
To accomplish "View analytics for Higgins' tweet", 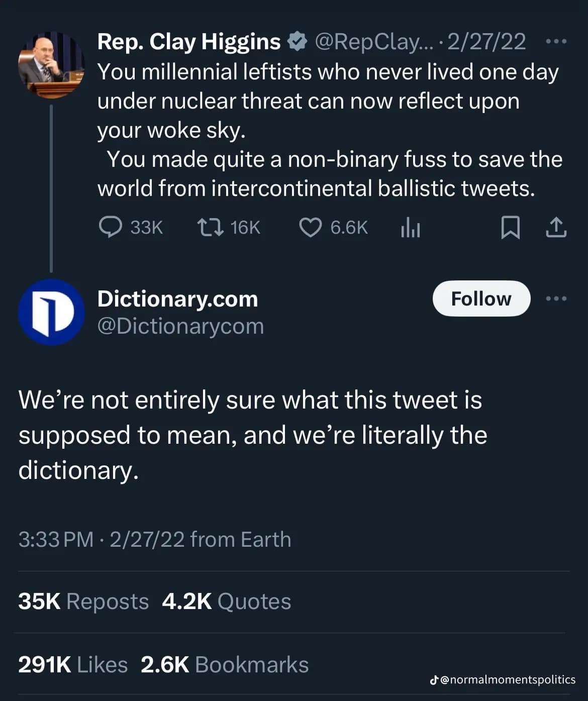I will 410,228.
